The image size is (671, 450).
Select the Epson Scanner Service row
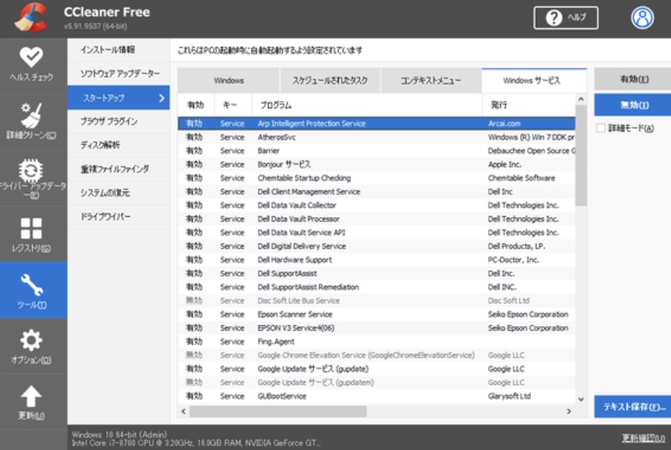click(x=377, y=314)
